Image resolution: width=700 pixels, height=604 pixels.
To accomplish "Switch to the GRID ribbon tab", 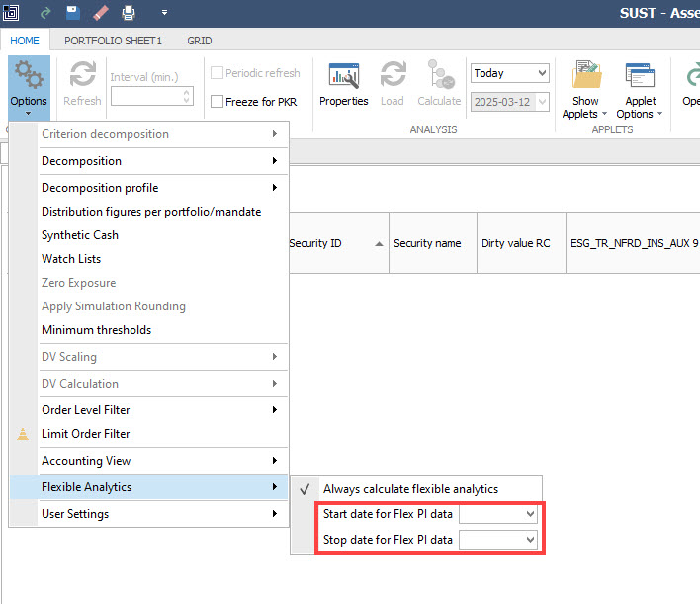I will pyautogui.click(x=200, y=41).
